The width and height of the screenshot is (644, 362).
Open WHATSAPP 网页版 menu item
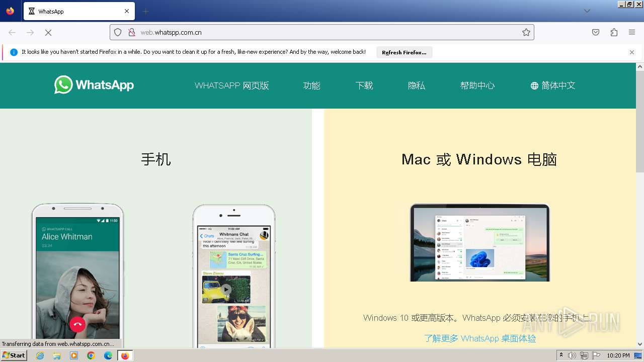pos(232,85)
